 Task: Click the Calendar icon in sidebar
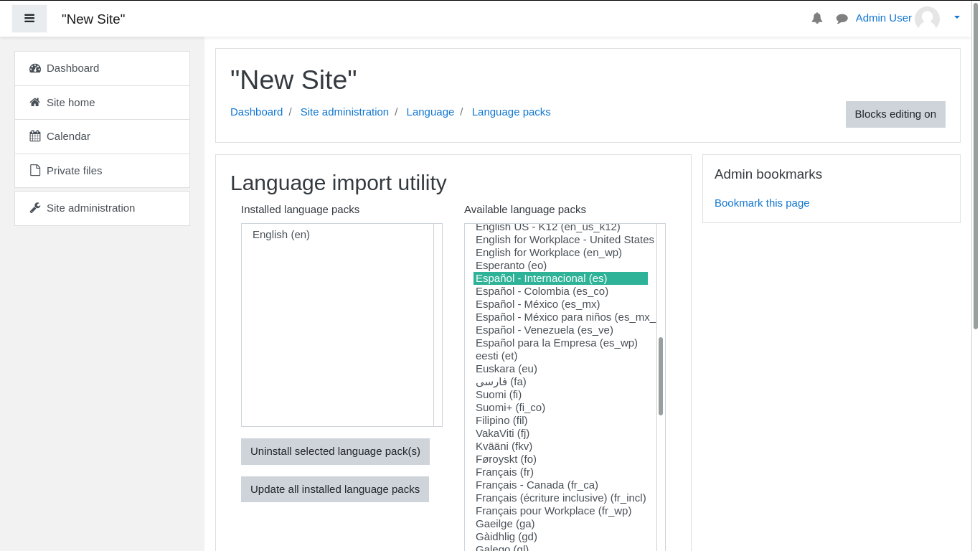[x=35, y=136]
